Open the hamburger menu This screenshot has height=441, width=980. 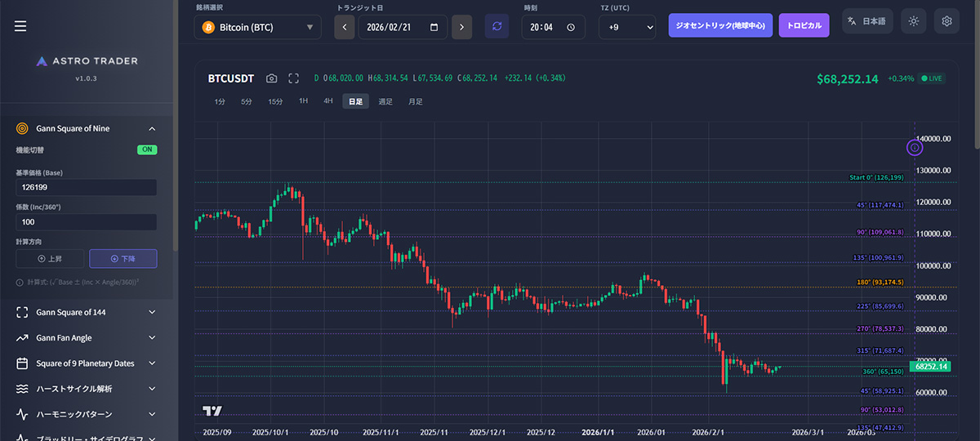click(20, 26)
